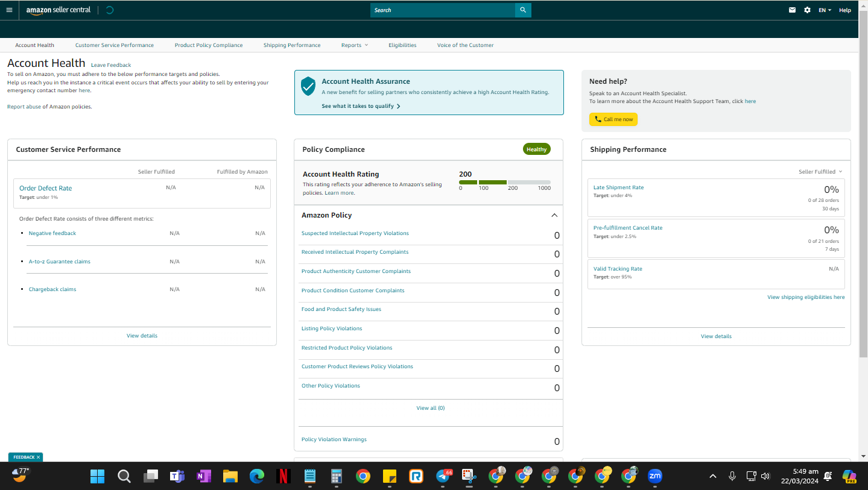Open the Reports dropdown menu
This screenshot has height=490, width=868.
(x=354, y=45)
